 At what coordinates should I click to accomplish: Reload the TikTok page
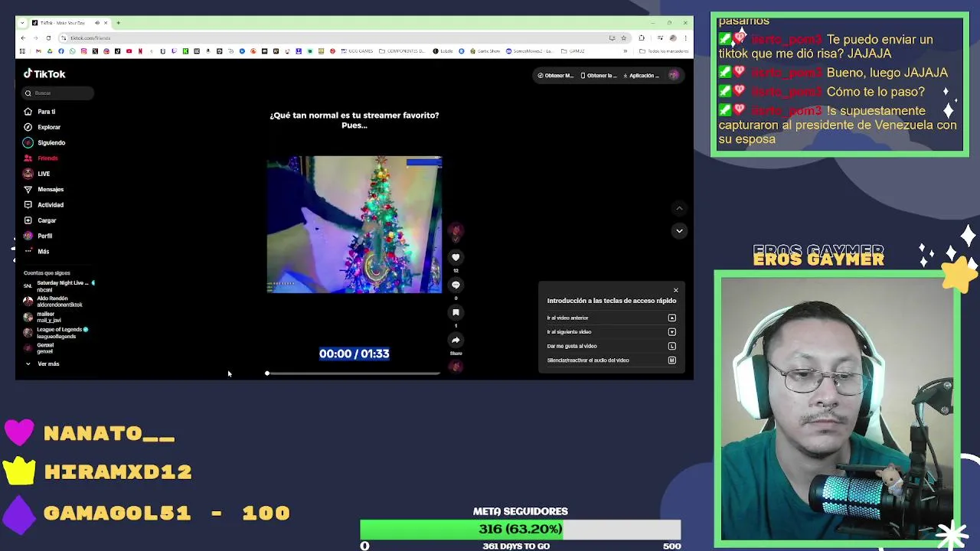click(48, 38)
